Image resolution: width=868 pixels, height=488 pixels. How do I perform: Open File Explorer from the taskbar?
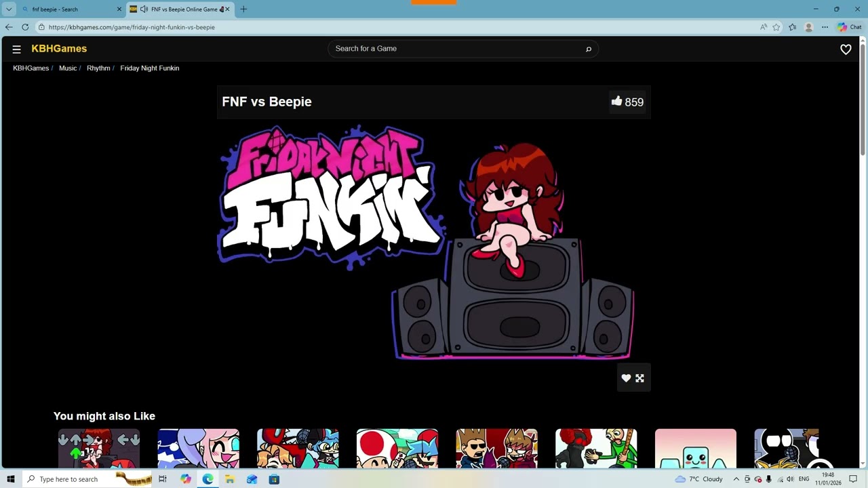tap(230, 479)
